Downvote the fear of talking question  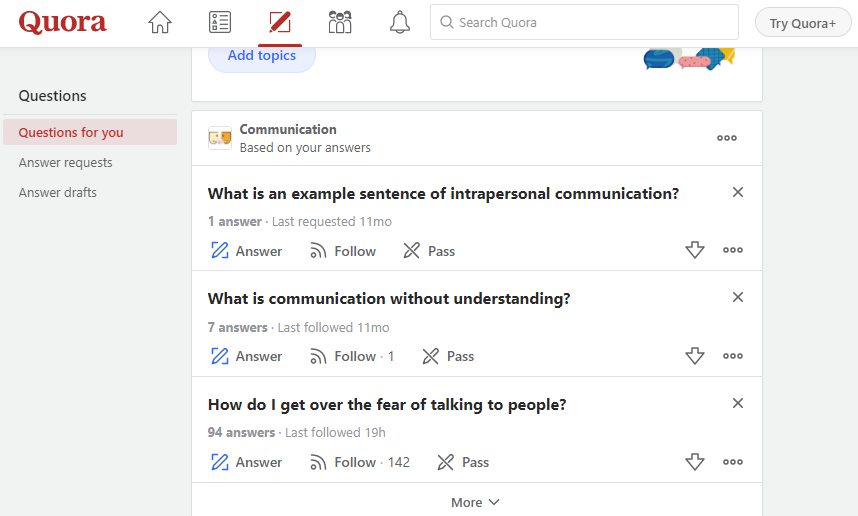[x=695, y=462]
